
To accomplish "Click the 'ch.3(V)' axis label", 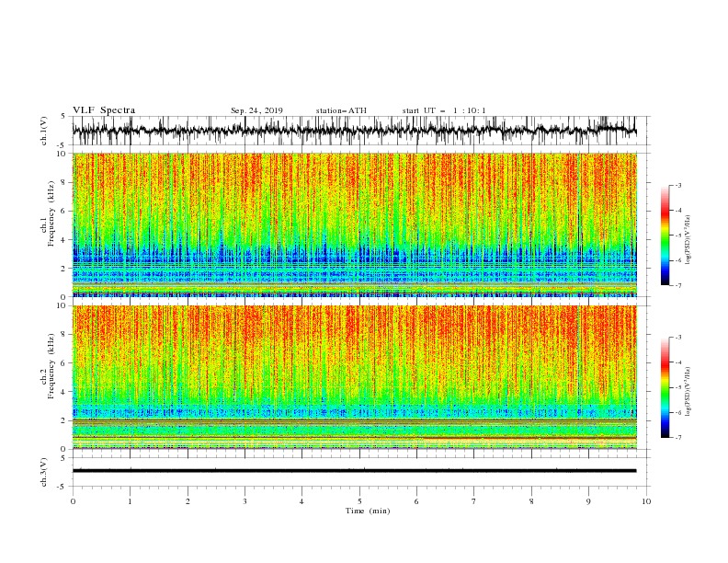I will 44,472.
